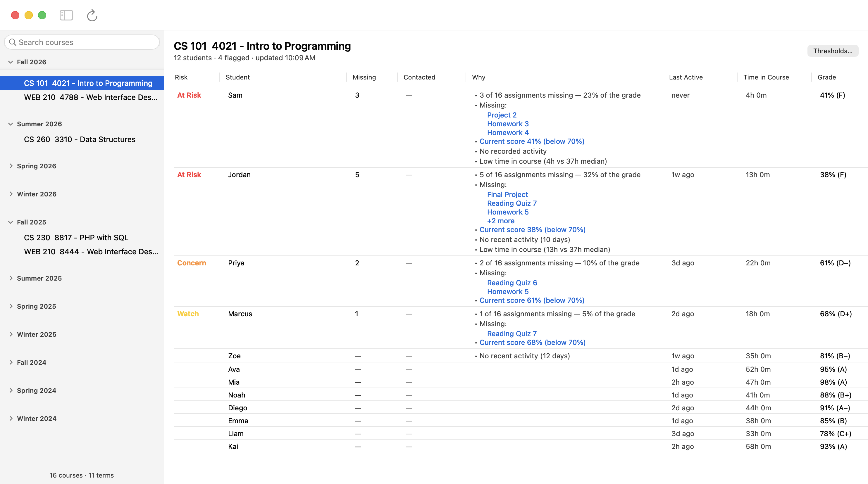The width and height of the screenshot is (868, 484).
Task: Select student Priya in the table
Action: pos(236,263)
